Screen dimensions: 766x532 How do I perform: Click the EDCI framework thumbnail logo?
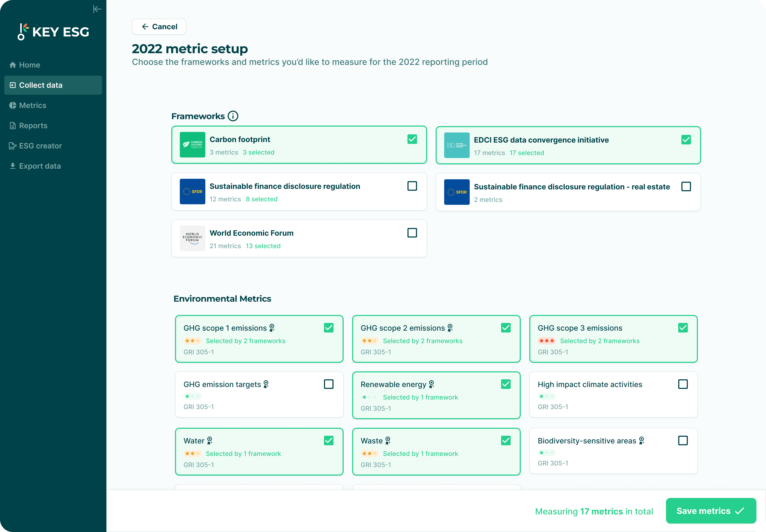point(457,145)
